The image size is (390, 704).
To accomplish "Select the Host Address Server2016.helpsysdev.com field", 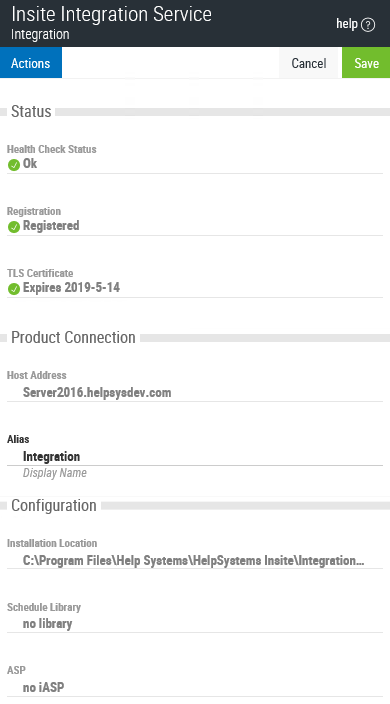I will click(x=195, y=393).
